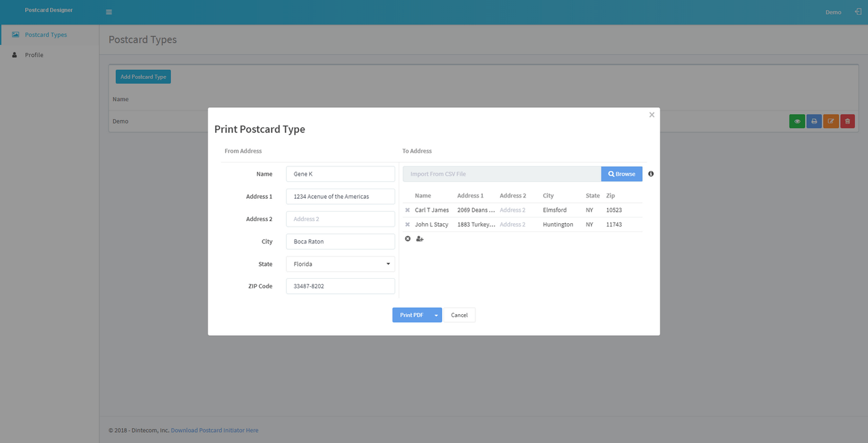The width and height of the screenshot is (868, 443).
Task: Click Download Postcard Initiator Here link
Action: (214, 430)
